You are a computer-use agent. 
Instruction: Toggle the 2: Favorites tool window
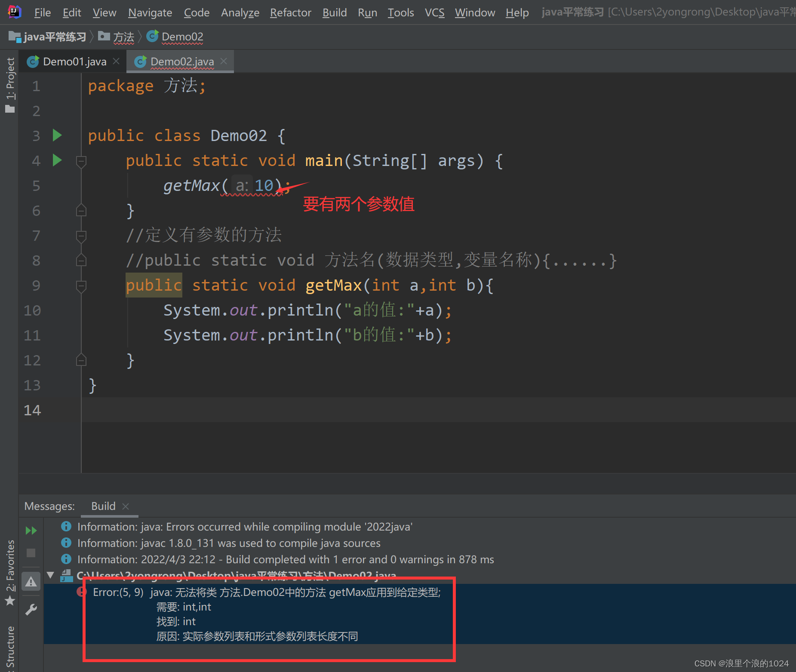(x=11, y=563)
